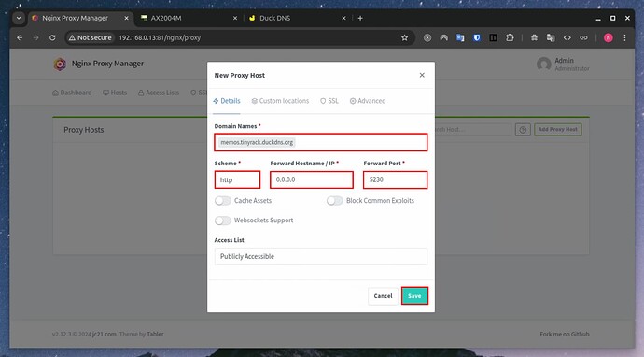Click the pink profile avatar icon
This screenshot has height=357, width=644.
pos(609,37)
